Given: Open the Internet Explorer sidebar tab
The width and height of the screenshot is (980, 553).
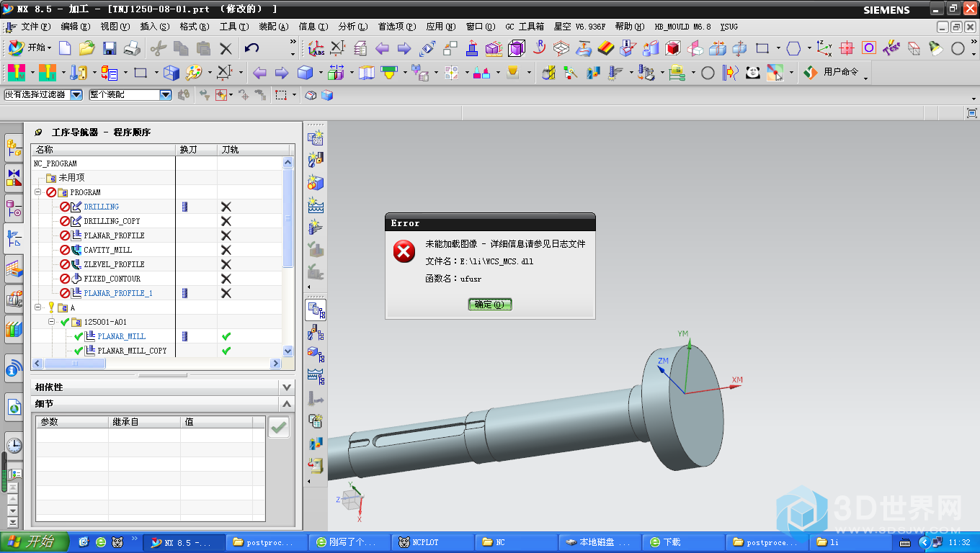Looking at the screenshot, I should click(13, 408).
